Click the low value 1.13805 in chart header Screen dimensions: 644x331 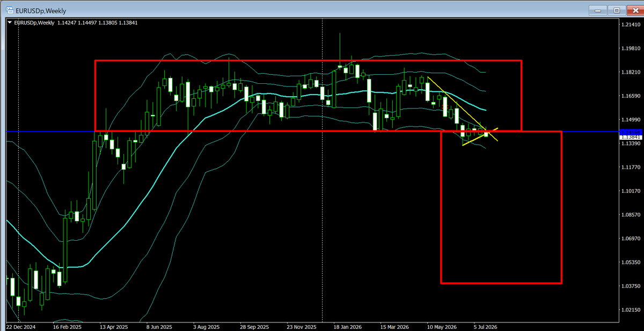tap(109, 23)
